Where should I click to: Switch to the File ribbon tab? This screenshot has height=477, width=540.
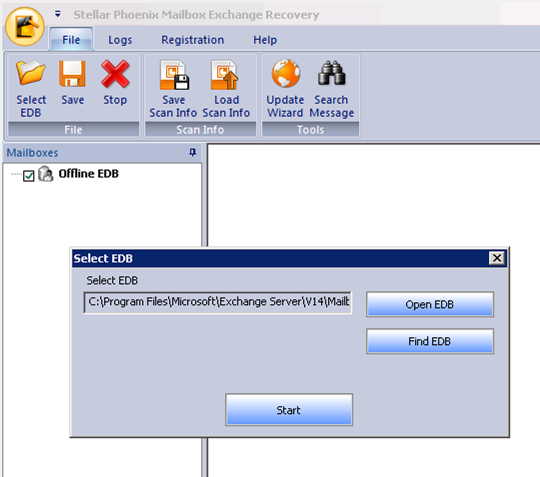pos(71,39)
